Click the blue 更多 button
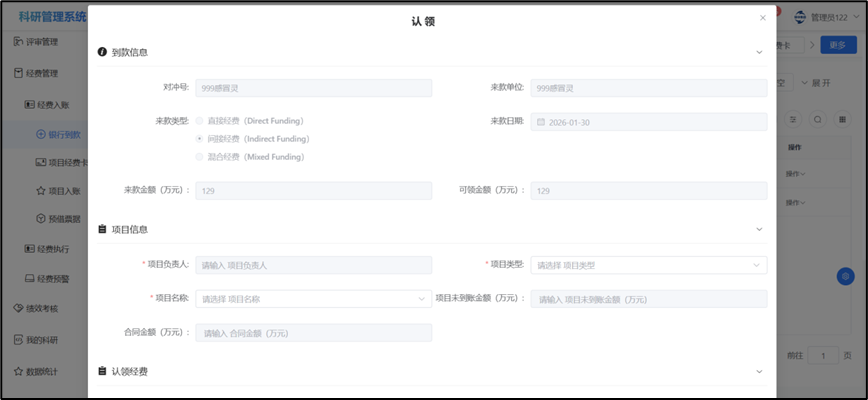This screenshot has height=400, width=868. click(x=838, y=45)
